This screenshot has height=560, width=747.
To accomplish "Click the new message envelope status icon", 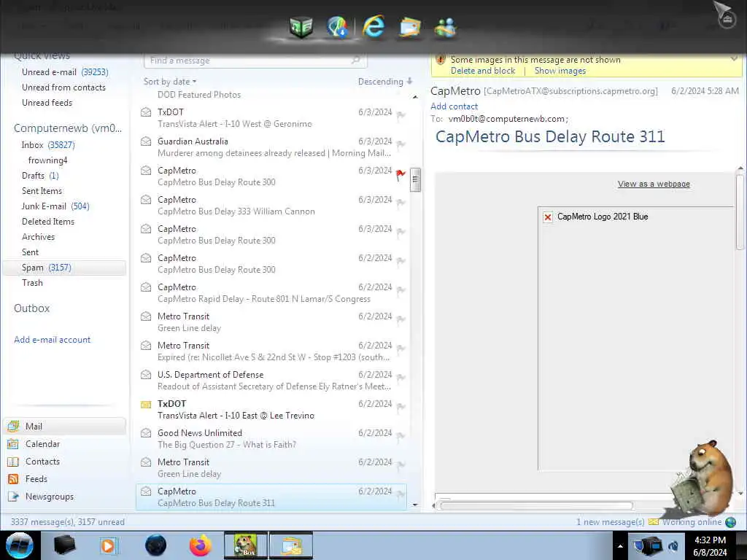I will (653, 522).
